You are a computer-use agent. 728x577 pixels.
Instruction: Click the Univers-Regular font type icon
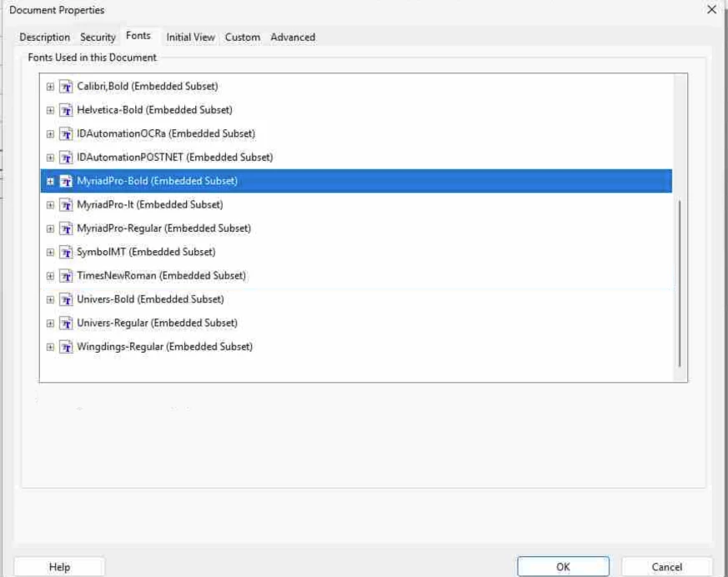pyautogui.click(x=66, y=324)
